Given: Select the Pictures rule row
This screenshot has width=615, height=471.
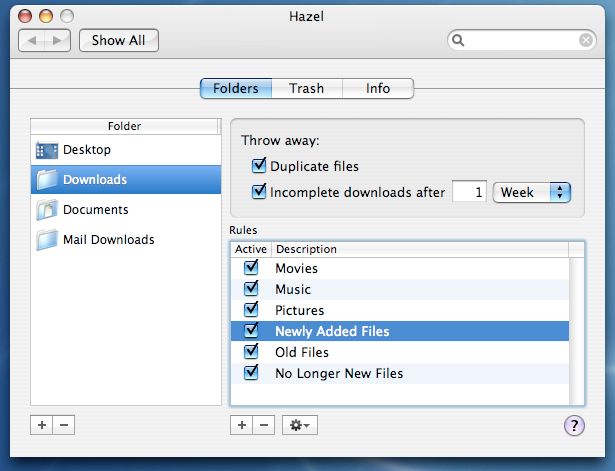Looking at the screenshot, I should pyautogui.click(x=400, y=310).
